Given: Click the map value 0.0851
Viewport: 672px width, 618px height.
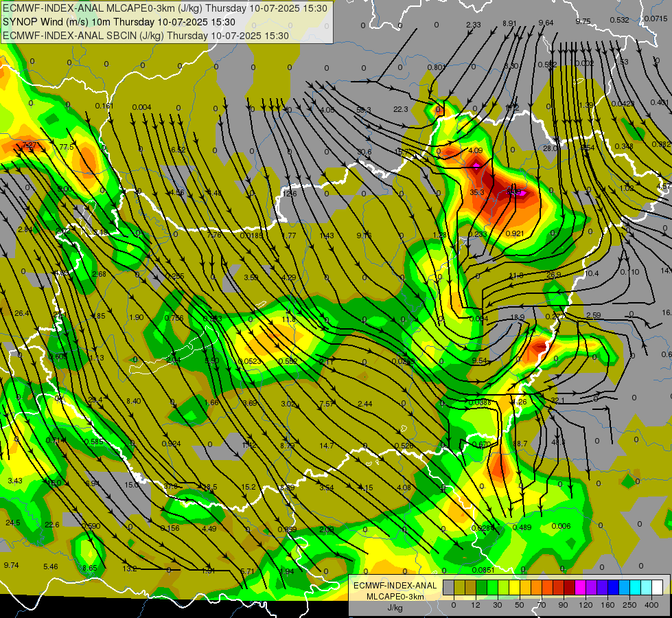Looking at the screenshot, I should pyautogui.click(x=483, y=570).
